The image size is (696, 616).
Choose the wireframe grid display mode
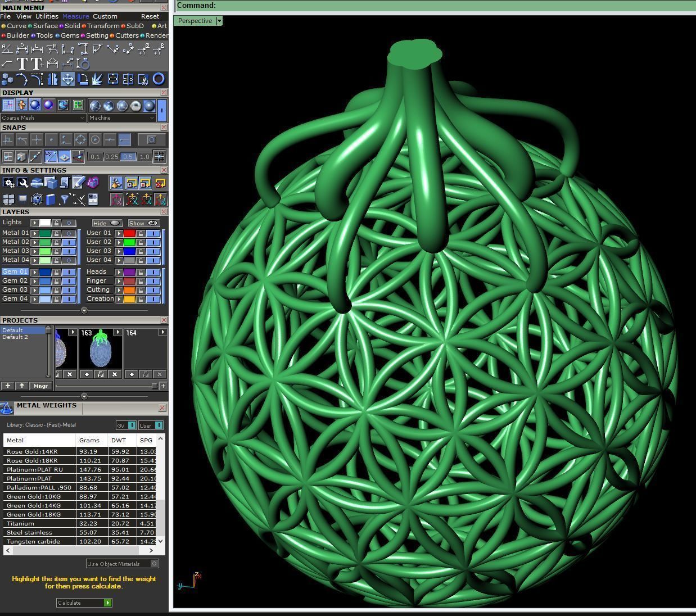tap(8, 105)
